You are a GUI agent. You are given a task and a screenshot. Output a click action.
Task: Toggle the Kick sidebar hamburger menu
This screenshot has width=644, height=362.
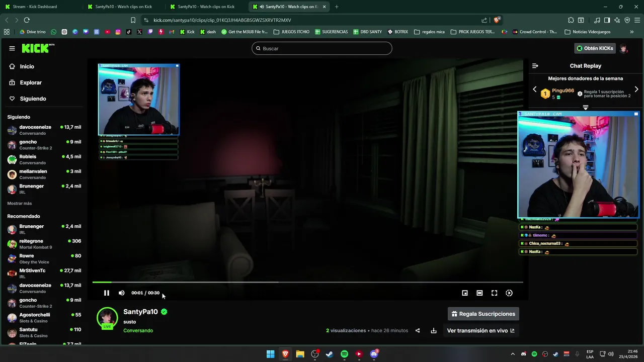click(x=12, y=48)
